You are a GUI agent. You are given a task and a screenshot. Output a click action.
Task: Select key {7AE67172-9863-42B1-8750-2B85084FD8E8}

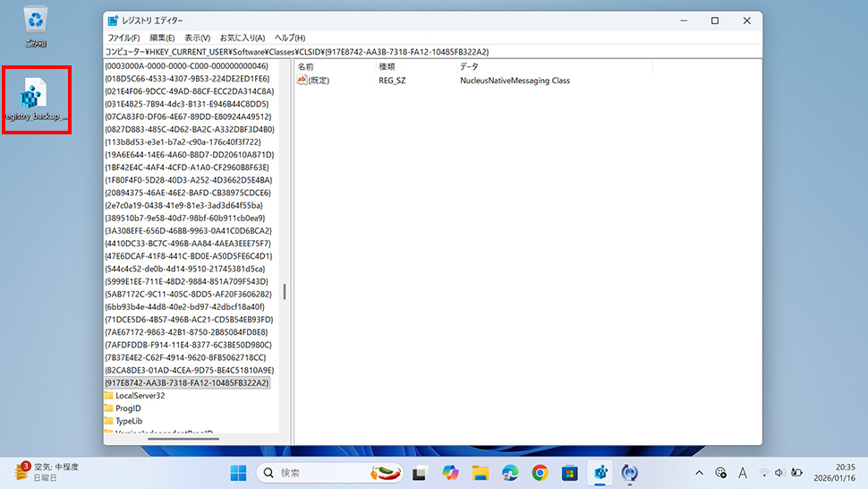click(x=189, y=331)
